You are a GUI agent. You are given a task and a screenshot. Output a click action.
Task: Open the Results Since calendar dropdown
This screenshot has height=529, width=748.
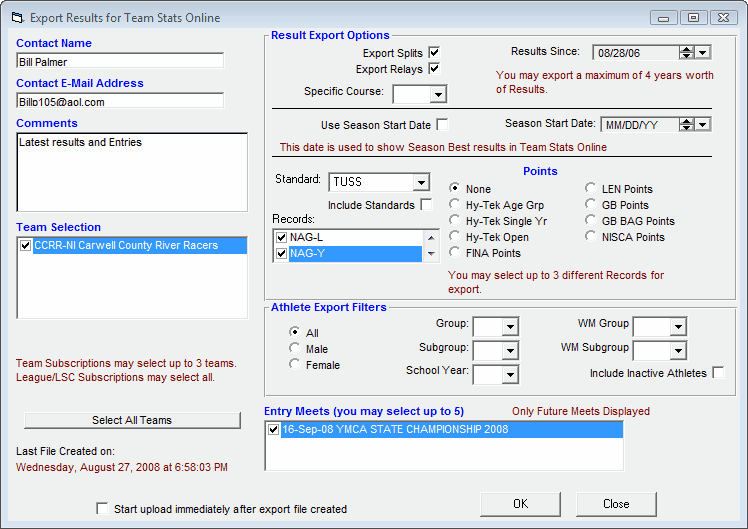702,53
